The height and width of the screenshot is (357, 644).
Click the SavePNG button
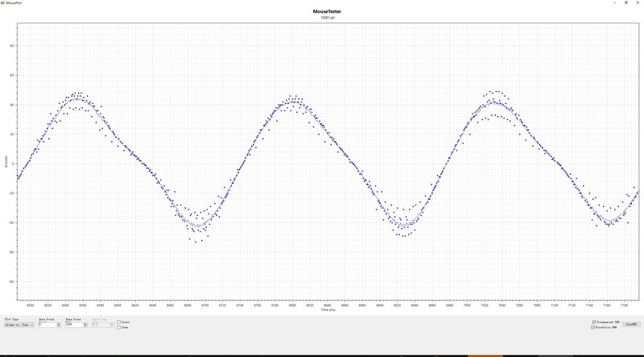coord(631,325)
